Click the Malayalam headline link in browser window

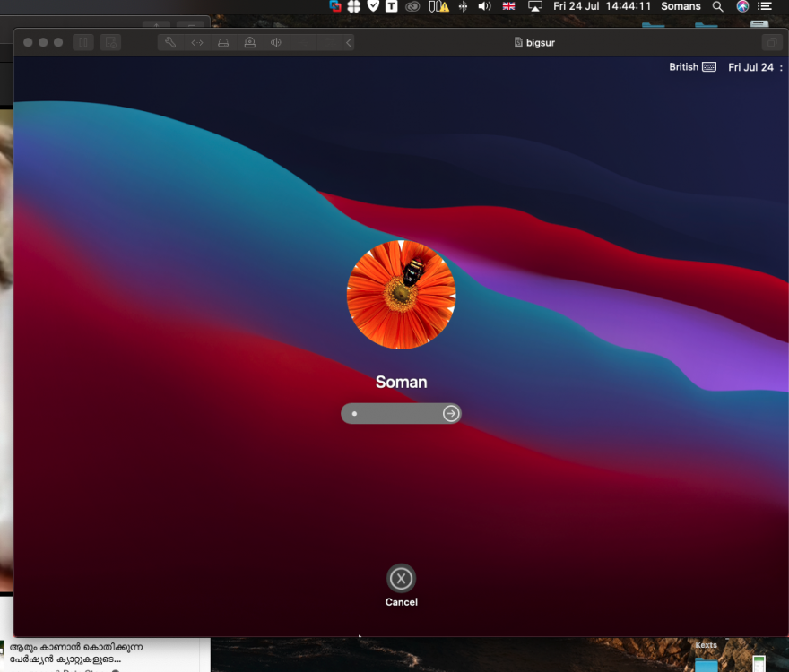(76, 653)
